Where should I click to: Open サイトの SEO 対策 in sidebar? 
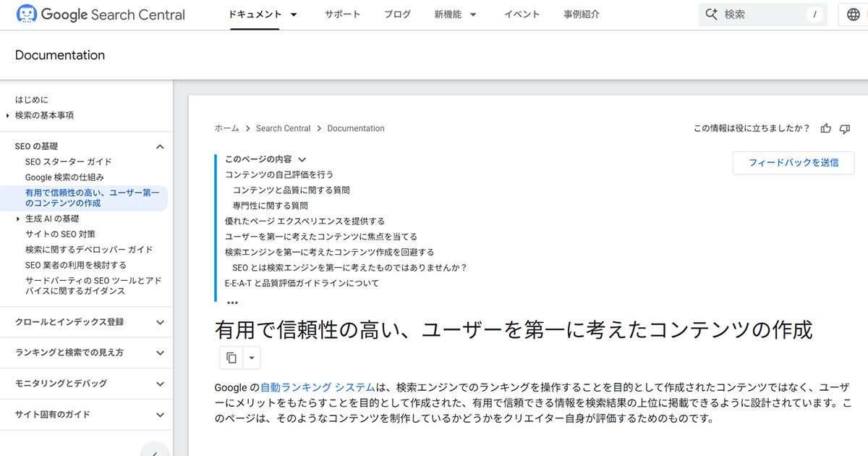click(60, 234)
